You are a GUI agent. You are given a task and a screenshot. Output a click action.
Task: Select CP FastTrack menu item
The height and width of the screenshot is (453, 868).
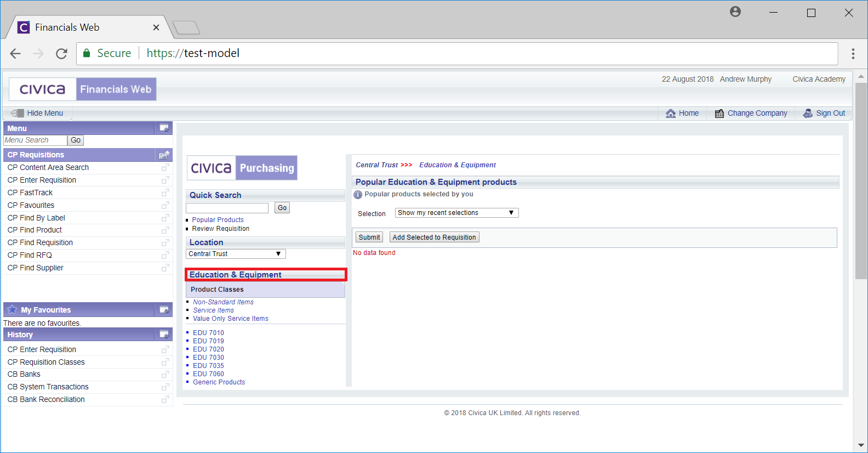[30, 192]
